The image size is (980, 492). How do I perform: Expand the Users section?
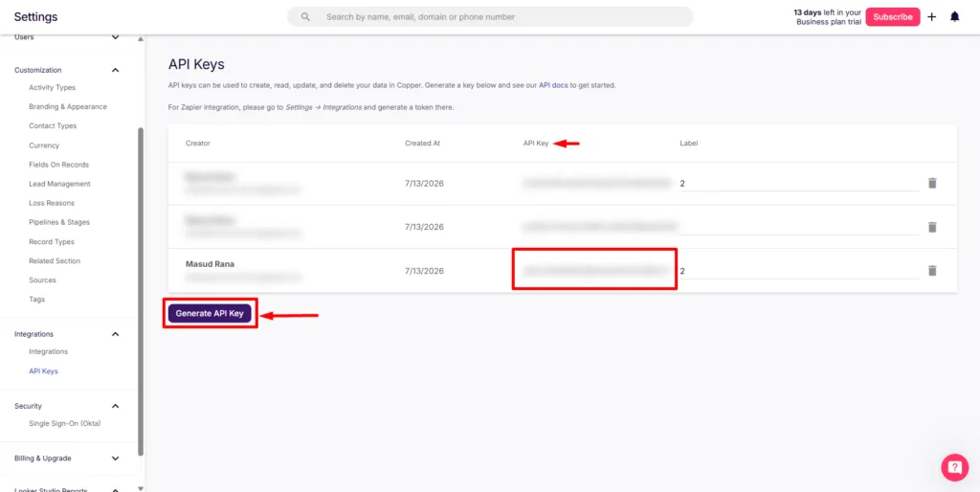pyautogui.click(x=115, y=37)
